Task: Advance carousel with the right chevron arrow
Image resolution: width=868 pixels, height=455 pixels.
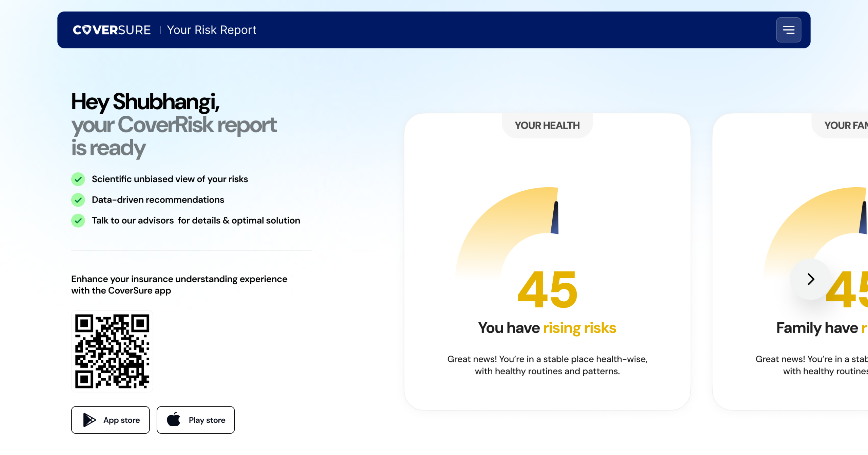Action: tap(810, 279)
